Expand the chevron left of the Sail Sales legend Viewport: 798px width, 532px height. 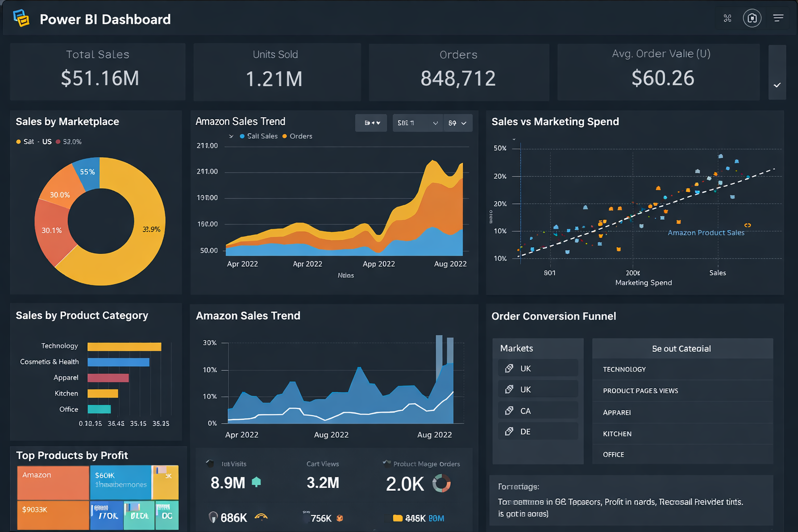click(231, 136)
